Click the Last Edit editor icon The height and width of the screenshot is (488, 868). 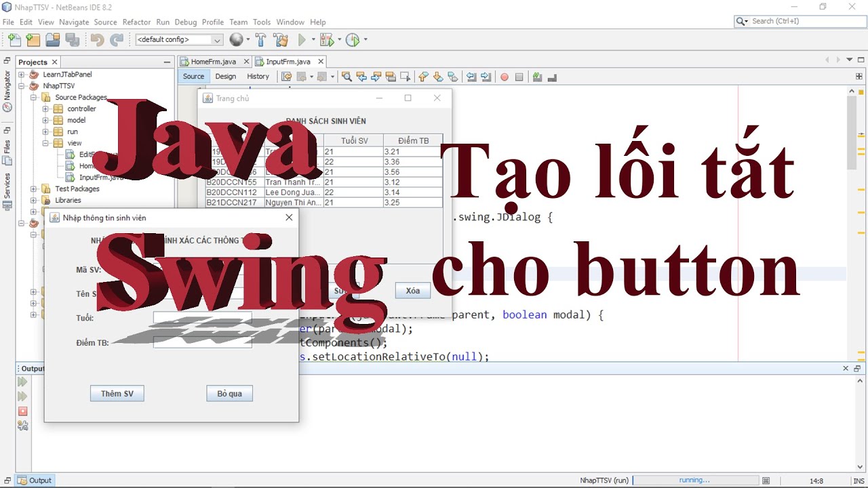[x=286, y=77]
